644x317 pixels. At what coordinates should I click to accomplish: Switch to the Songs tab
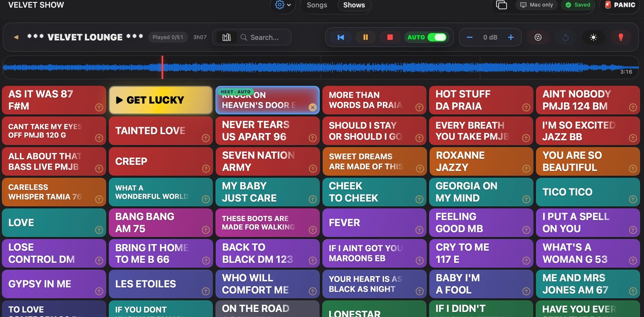(x=317, y=5)
